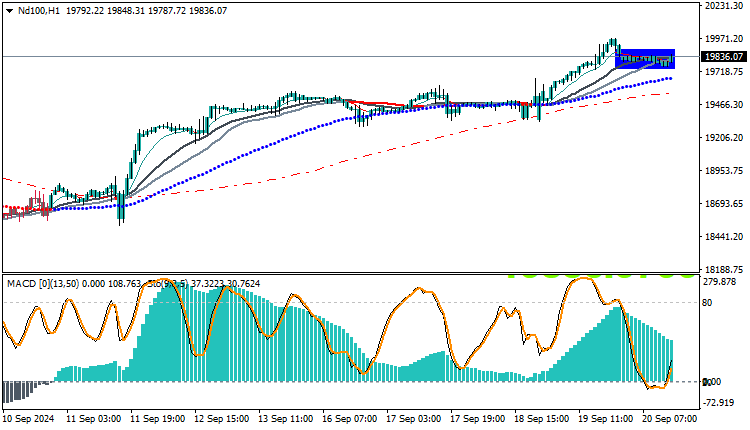Click the 10 Sep 2024 date label
The height and width of the screenshot is (430, 750).
pos(28,419)
